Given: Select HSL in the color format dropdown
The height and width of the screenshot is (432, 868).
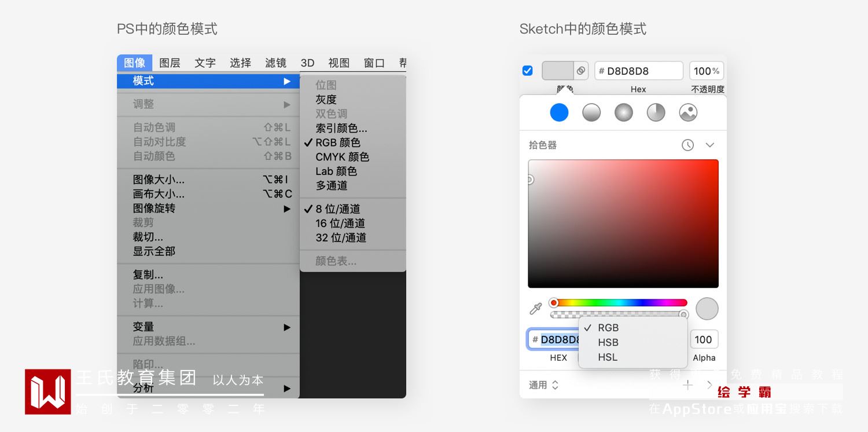Looking at the screenshot, I should coord(633,357).
